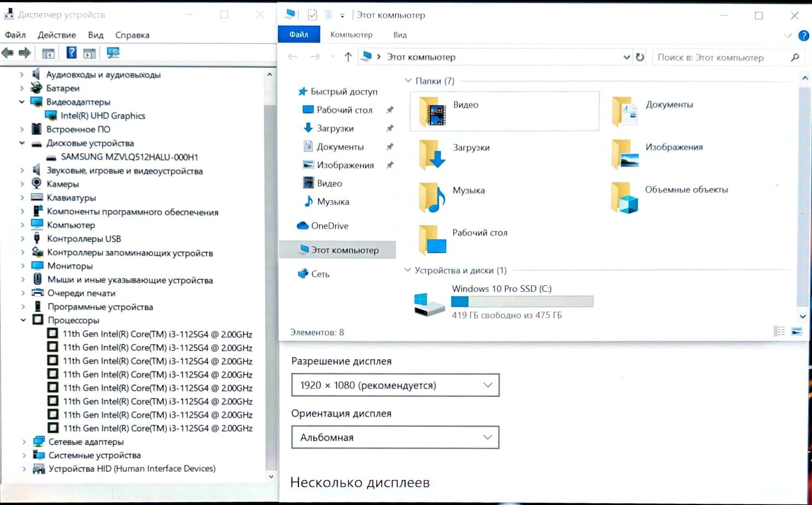Collapse the Видеоадаптеры node
The height and width of the screenshot is (505, 812).
pos(22,102)
